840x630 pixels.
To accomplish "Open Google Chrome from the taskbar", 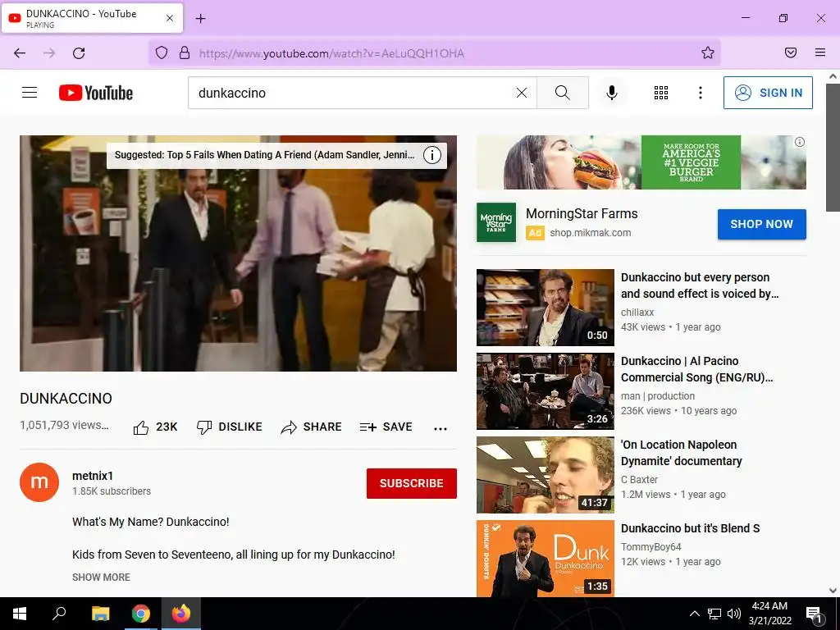I will tap(141, 614).
